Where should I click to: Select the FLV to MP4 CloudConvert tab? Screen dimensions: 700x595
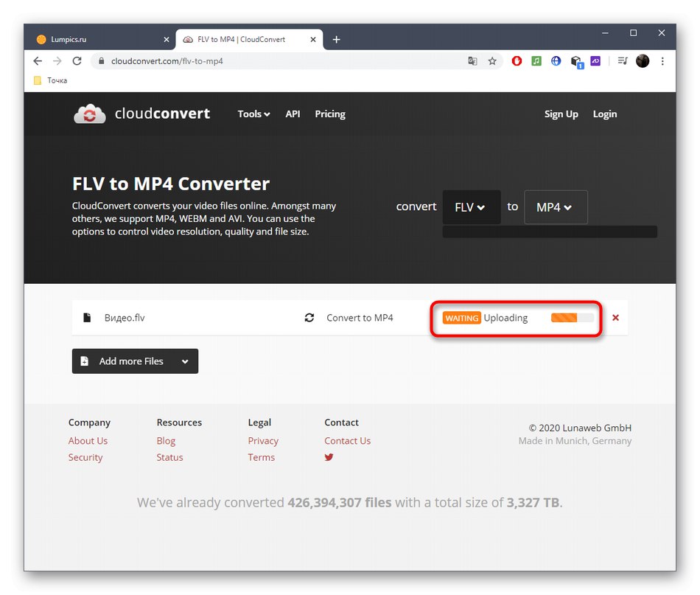pyautogui.click(x=249, y=39)
